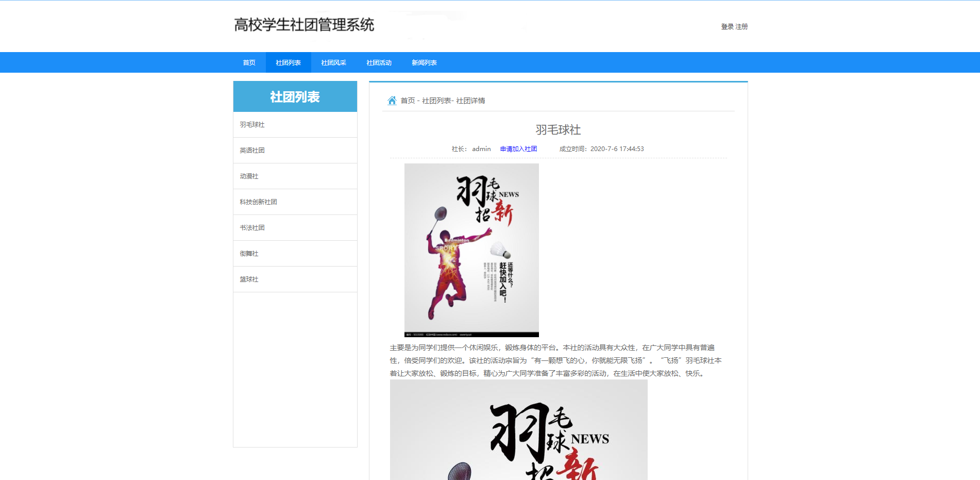Select 篮球社 in the sidebar list
The image size is (980, 480).
(295, 279)
